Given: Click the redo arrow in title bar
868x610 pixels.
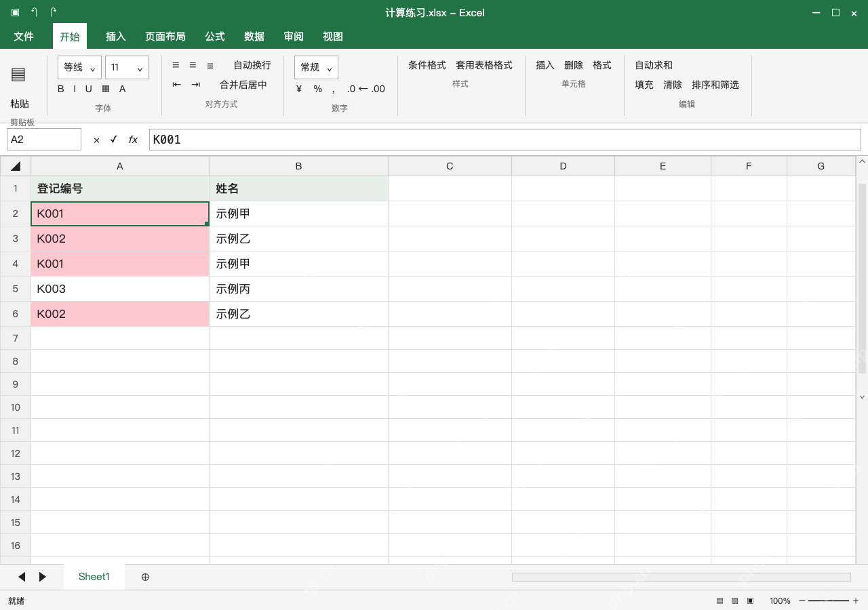Looking at the screenshot, I should pos(53,12).
